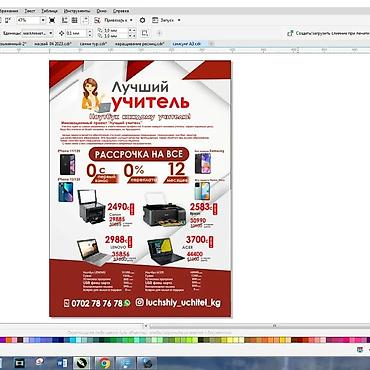Select the 3700c price text
The image size is (370, 370).
click(197, 240)
